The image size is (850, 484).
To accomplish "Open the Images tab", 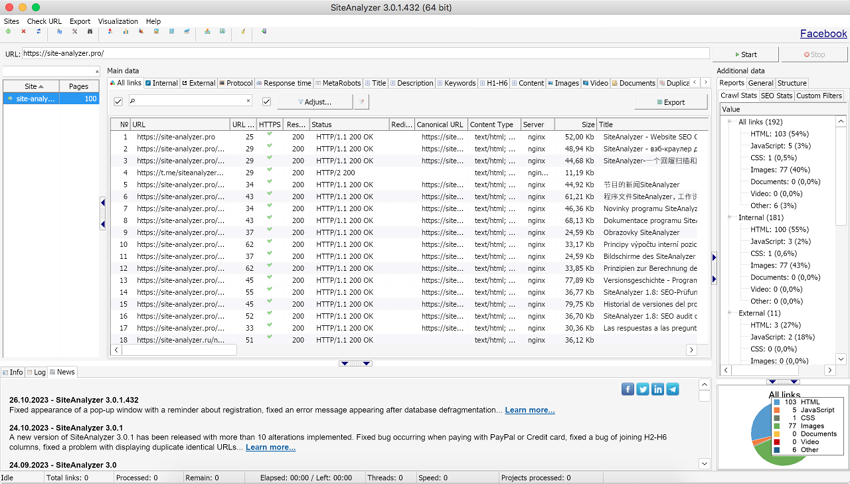I will 563,83.
